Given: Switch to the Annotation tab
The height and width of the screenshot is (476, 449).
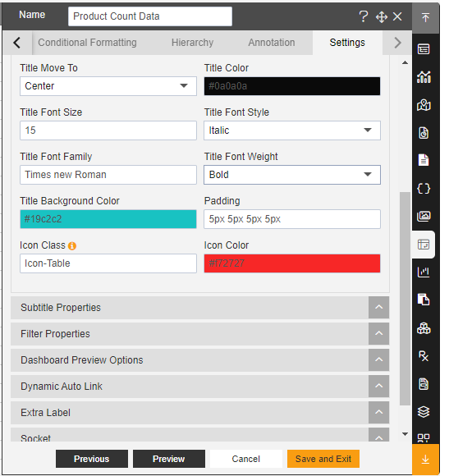Looking at the screenshot, I should pos(272,43).
